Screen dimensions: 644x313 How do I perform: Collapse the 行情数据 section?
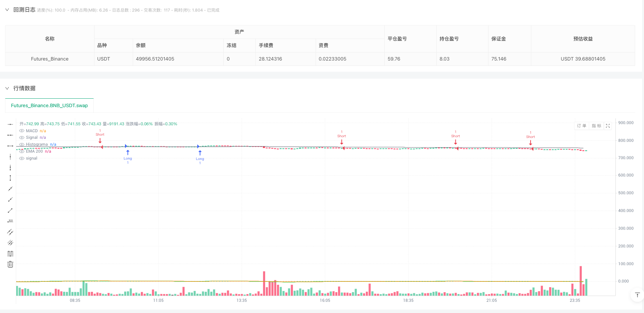point(7,88)
